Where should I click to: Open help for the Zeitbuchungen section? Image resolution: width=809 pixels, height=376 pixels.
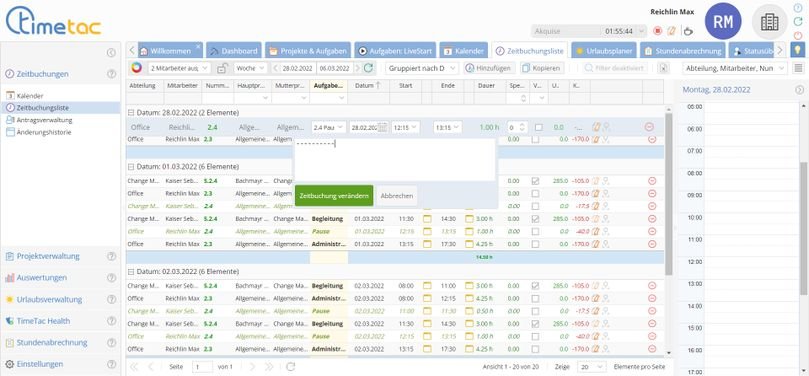[111, 74]
